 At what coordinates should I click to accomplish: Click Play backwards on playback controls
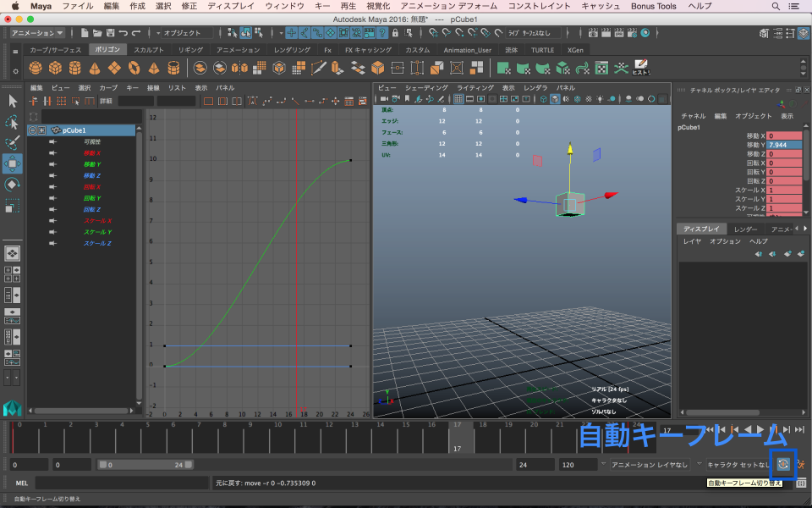748,430
